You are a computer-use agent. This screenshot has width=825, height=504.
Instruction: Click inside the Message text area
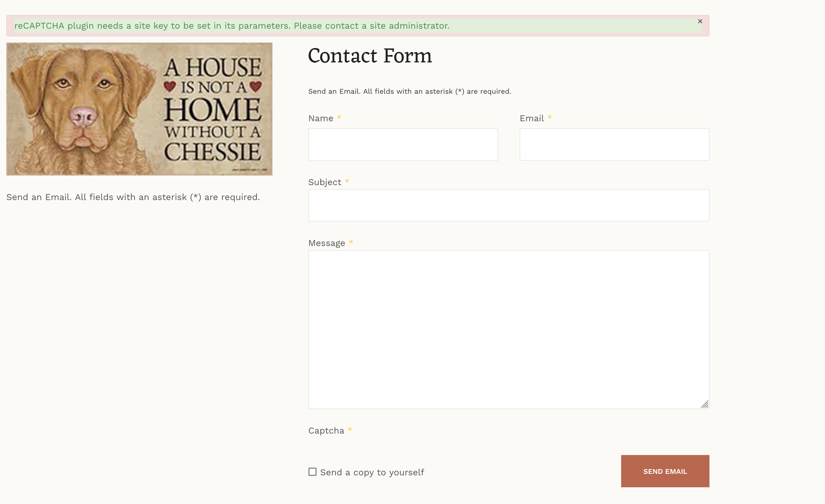point(508,329)
